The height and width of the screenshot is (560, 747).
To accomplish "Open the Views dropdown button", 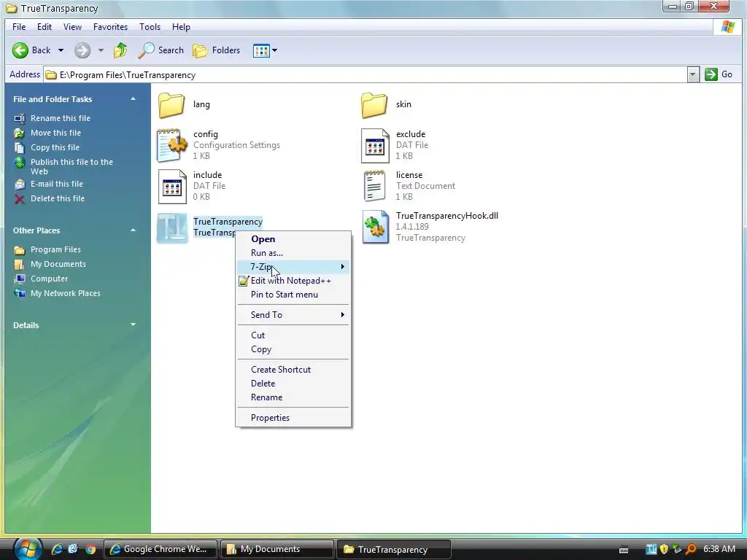I will pyautogui.click(x=265, y=50).
